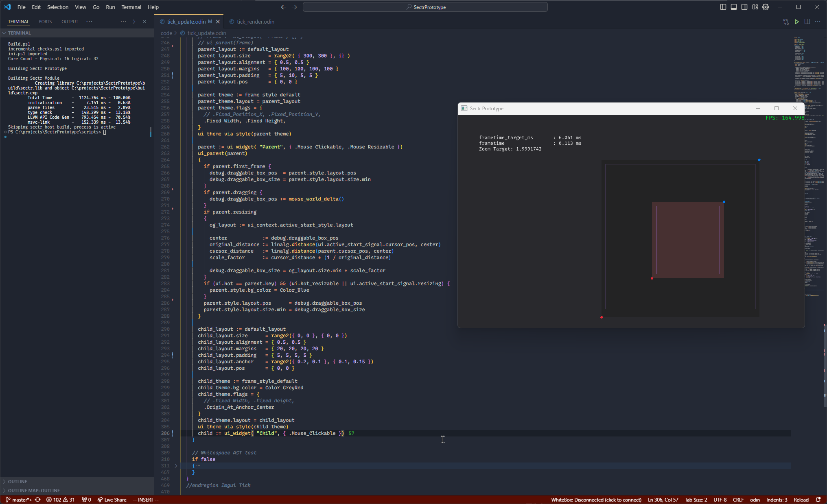Open the Terminal menu
Image resolution: width=827 pixels, height=504 pixels.
point(131,7)
